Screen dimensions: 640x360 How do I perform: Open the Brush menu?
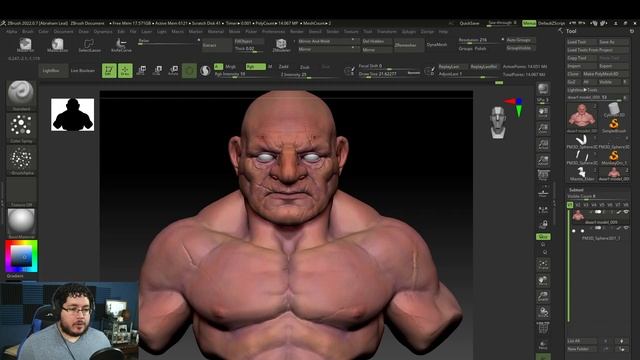coord(28,31)
